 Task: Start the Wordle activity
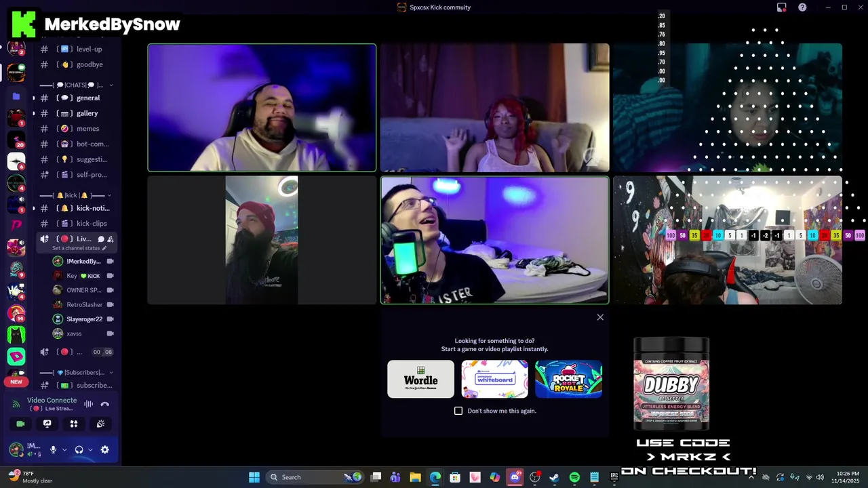coord(421,379)
